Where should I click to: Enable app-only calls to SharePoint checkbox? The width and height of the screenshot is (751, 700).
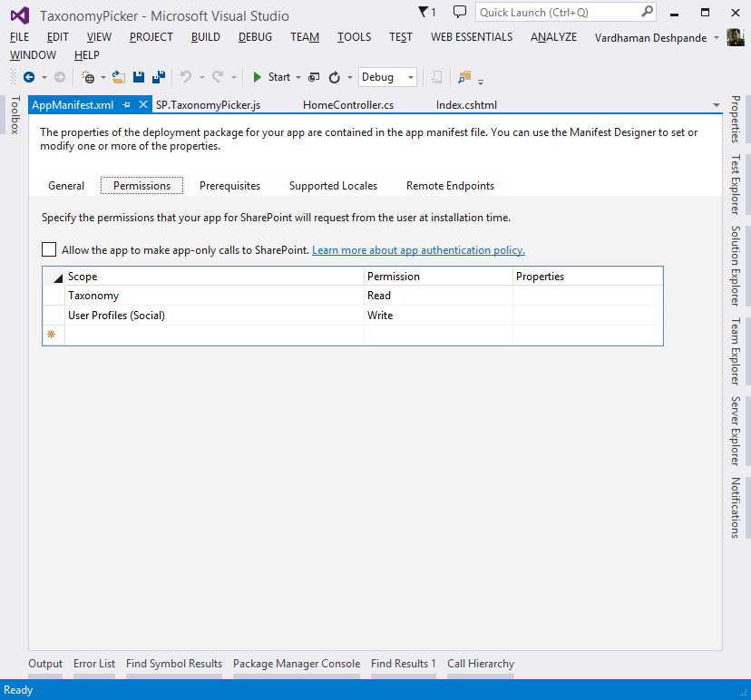tap(49, 249)
